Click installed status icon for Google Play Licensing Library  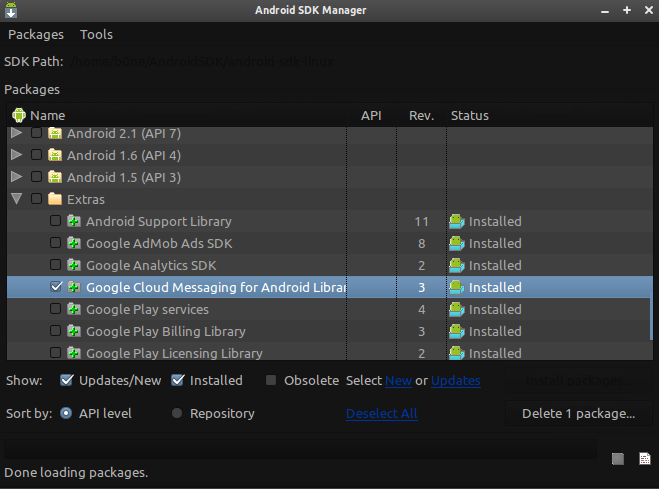457,353
